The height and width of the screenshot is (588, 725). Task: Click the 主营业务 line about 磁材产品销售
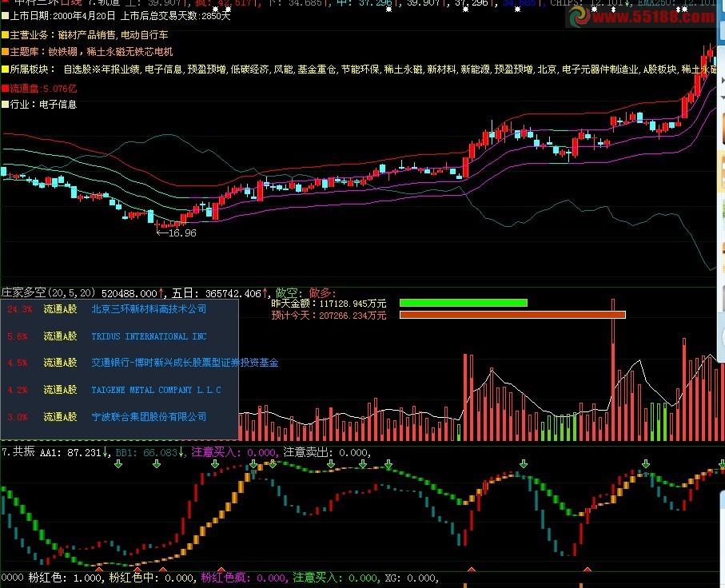(x=89, y=35)
